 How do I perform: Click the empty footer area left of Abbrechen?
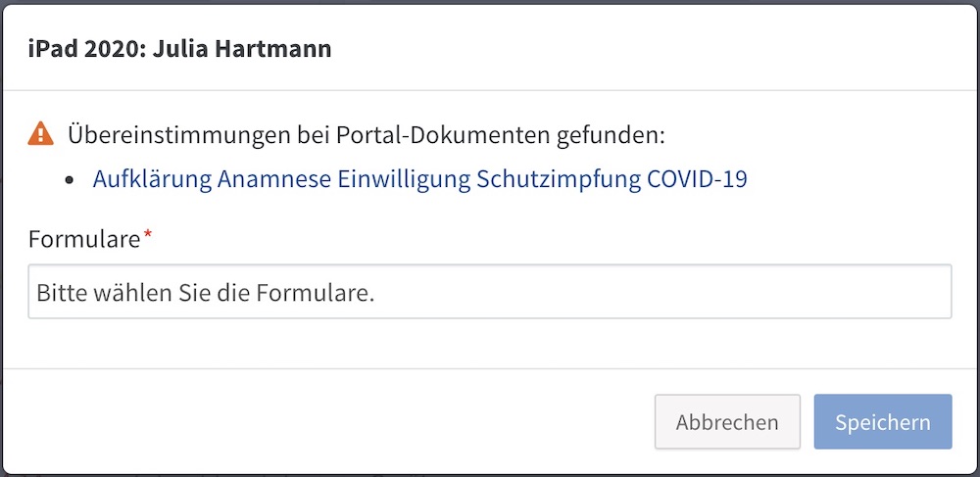point(328,421)
